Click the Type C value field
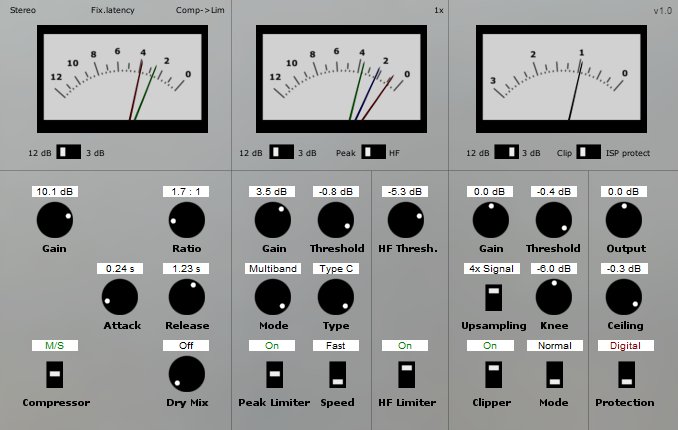 337,269
